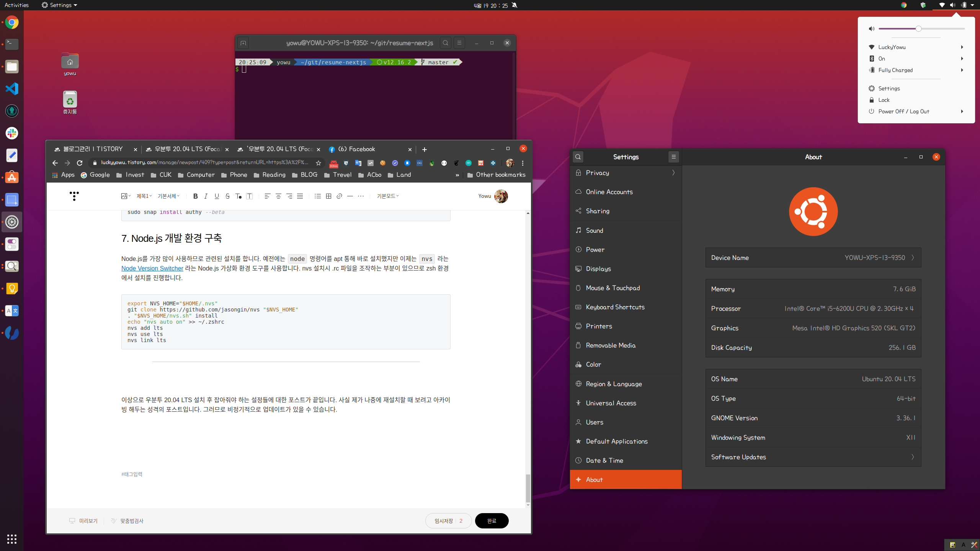The width and height of the screenshot is (980, 551).
Task: Center align the text in the editor
Action: click(x=278, y=196)
